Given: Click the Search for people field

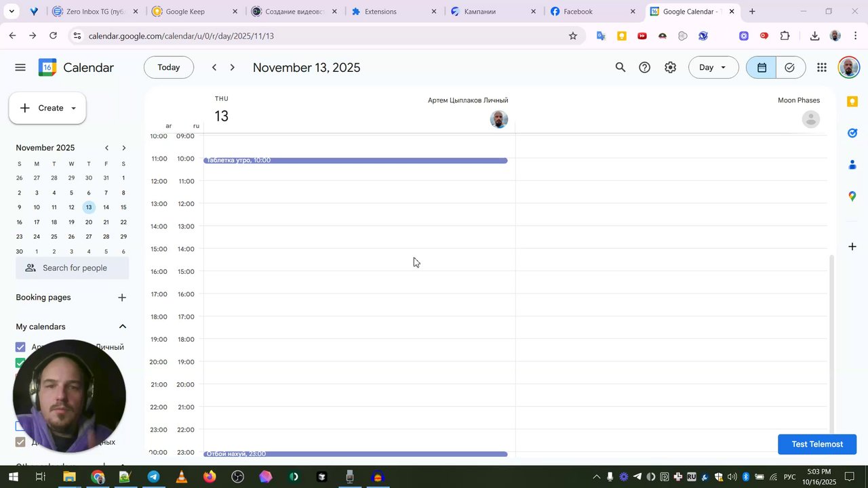Looking at the screenshot, I should (73, 268).
